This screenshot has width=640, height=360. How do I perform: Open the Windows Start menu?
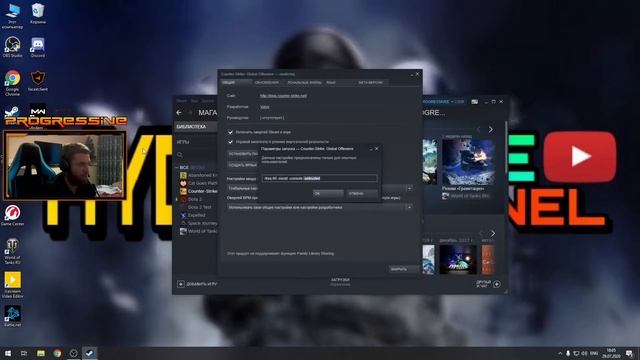[x=7, y=353]
